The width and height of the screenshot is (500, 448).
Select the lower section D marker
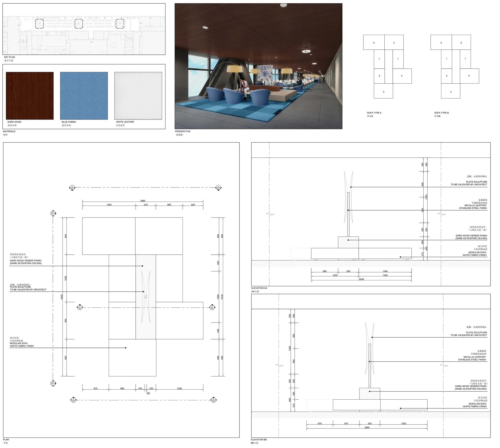pos(53,383)
